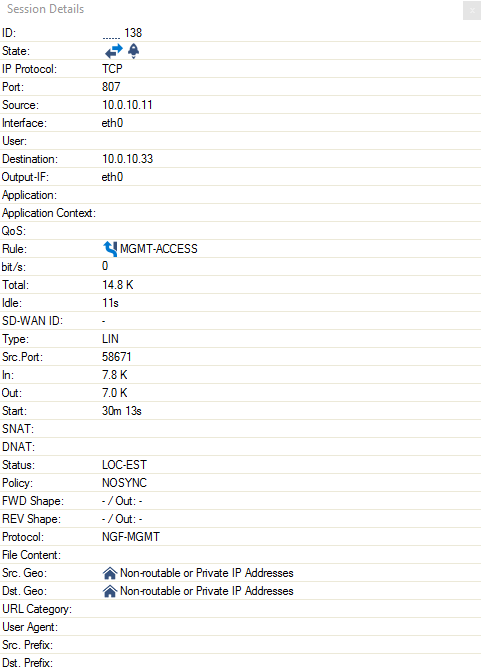The width and height of the screenshot is (481, 670).
Task: Click the rocket state icon
Action: click(134, 51)
